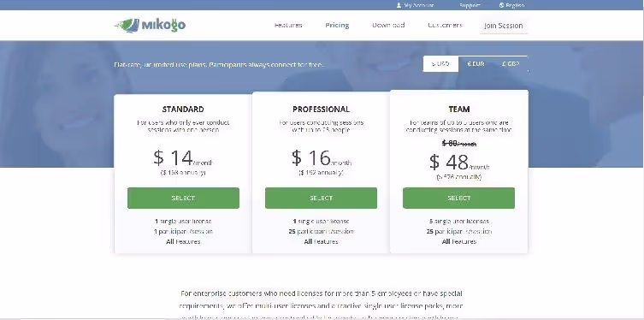The image size is (644, 320).
Task: Click the globe icon beside English
Action: click(501, 5)
